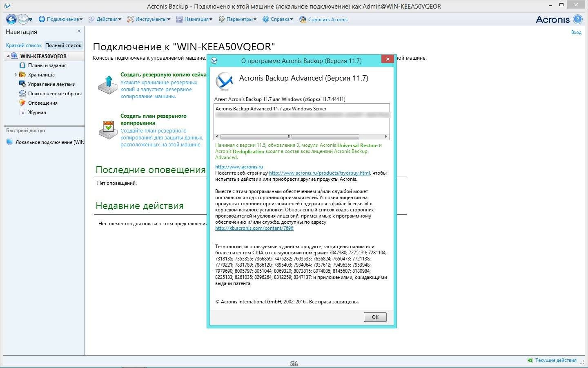Open the navigation history dropdown arrow
This screenshot has width=588, height=368.
click(x=31, y=19)
